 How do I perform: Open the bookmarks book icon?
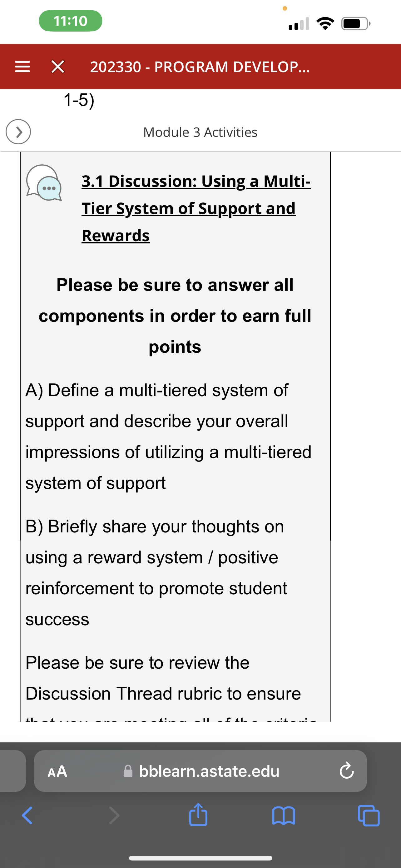(284, 816)
